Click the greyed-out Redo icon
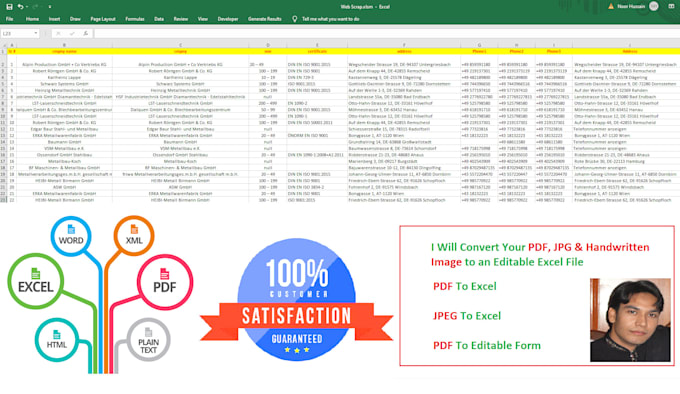 coord(36,7)
